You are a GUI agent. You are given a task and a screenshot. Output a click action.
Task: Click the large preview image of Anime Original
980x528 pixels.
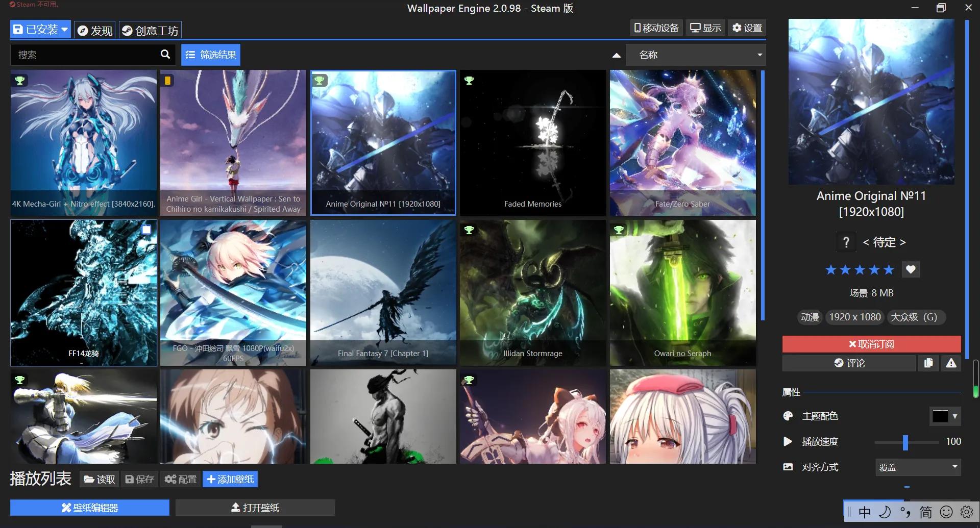coord(871,102)
